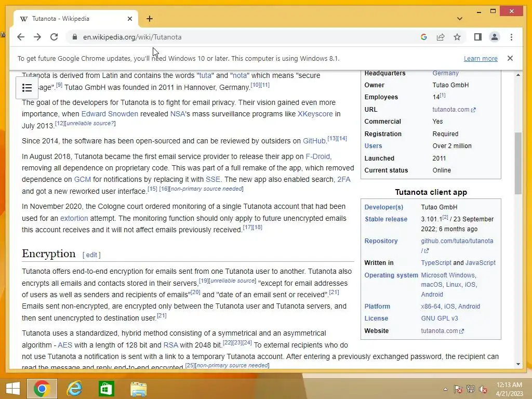Open the "tuta" Latin word link

pyautogui.click(x=205, y=75)
